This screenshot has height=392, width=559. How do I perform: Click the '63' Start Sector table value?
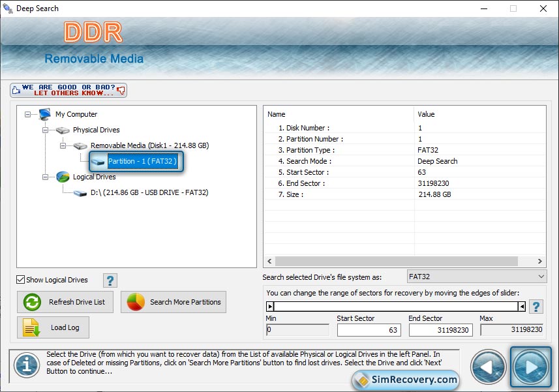pyautogui.click(x=422, y=172)
